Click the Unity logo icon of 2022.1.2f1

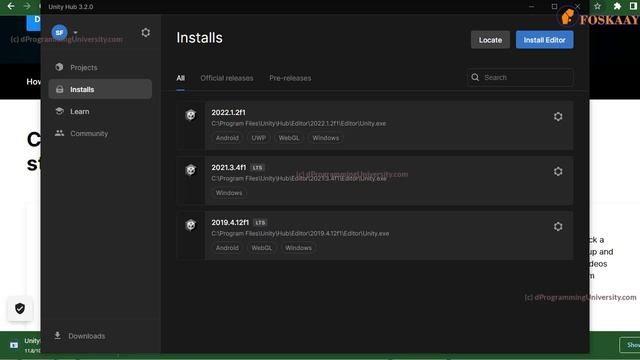(x=191, y=115)
